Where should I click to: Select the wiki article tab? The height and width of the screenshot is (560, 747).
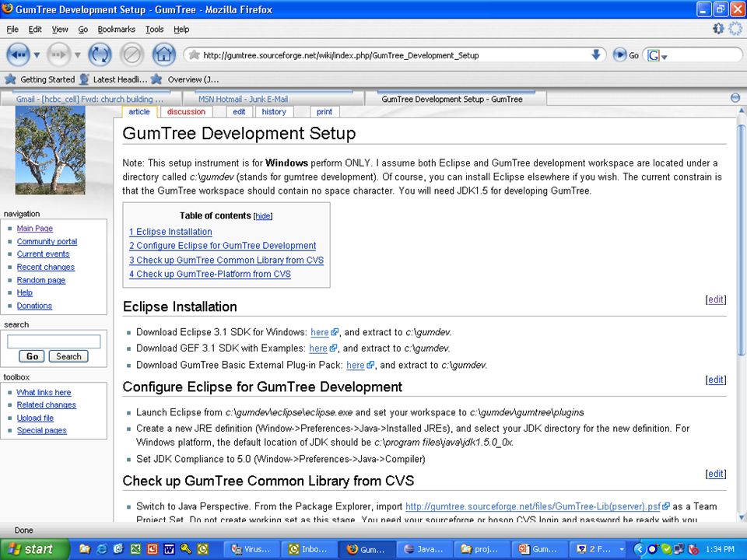(139, 111)
